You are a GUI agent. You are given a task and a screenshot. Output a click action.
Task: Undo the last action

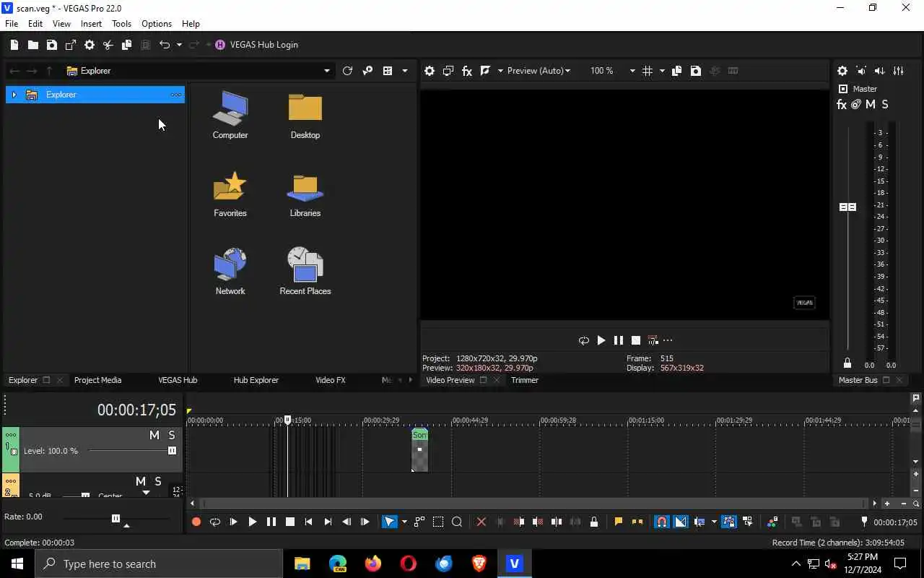point(165,45)
